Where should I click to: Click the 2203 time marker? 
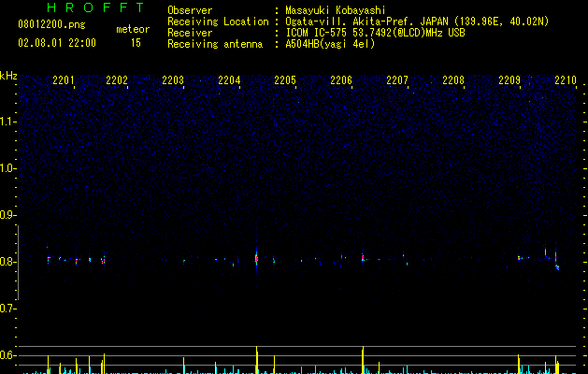click(173, 80)
